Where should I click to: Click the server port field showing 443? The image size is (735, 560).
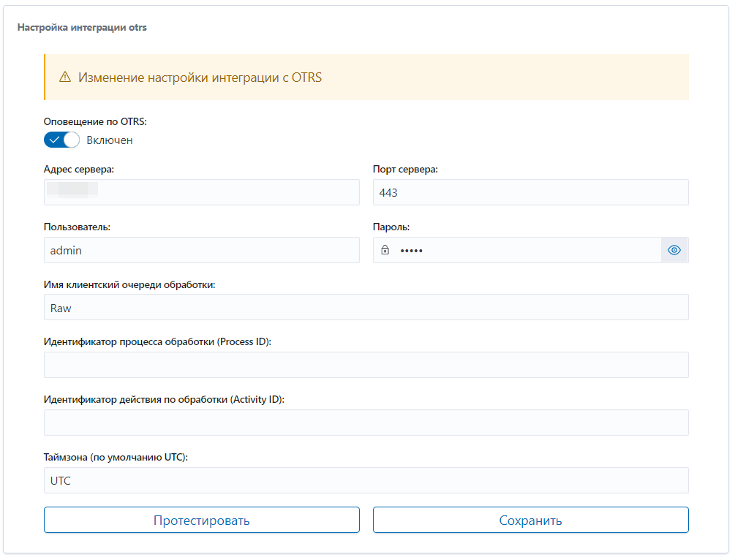[531, 192]
